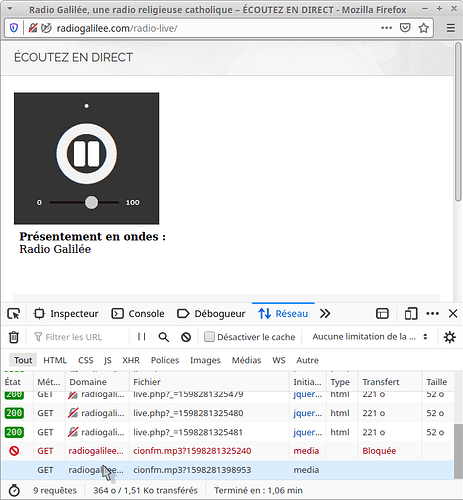Viewport: 463px width, 500px height.
Task: Sort by Fichier column header
Action: [209, 382]
